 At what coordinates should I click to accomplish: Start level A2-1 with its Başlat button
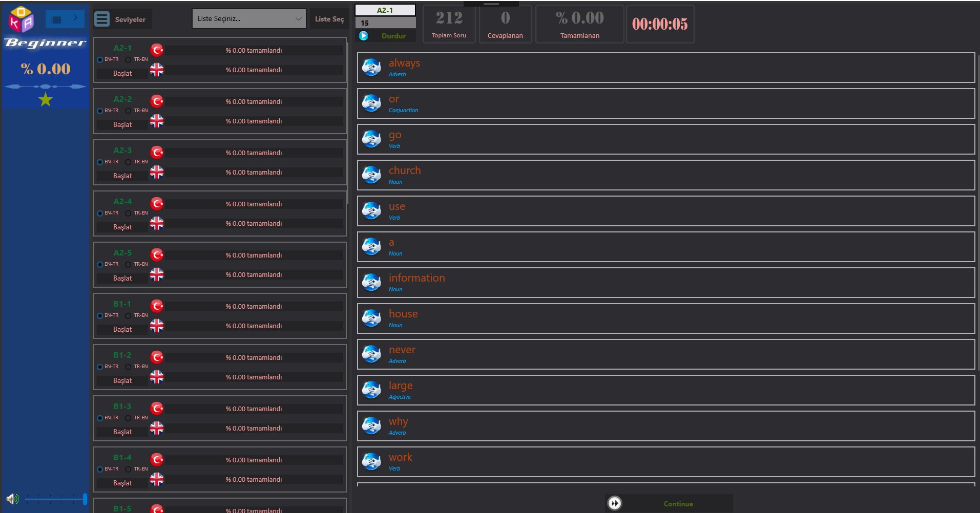click(x=122, y=73)
